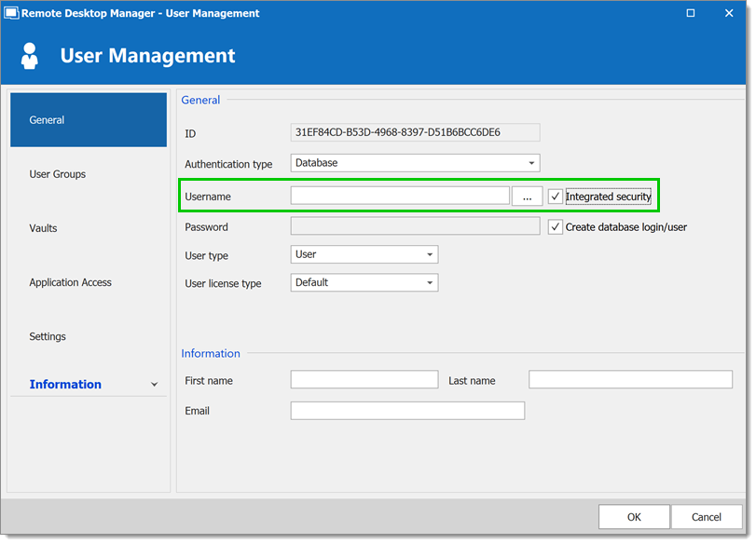This screenshot has width=756, height=544.
Task: Toggle the Integrated security checkbox
Action: [x=555, y=197]
